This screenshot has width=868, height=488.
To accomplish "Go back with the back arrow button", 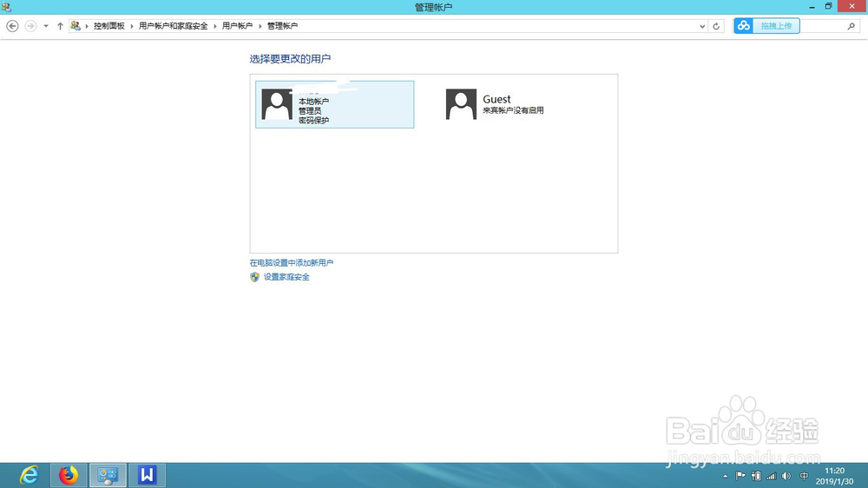I will pyautogui.click(x=12, y=26).
